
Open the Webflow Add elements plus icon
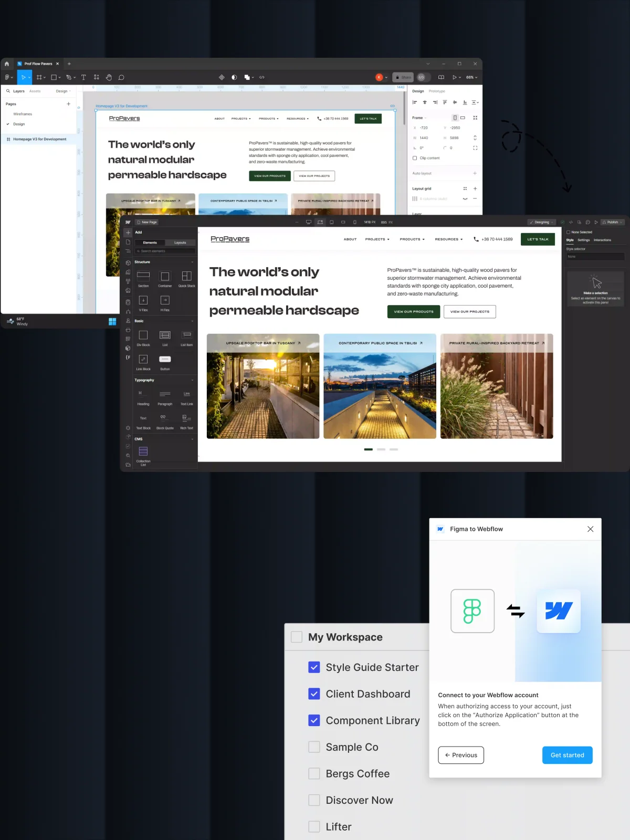coord(128,233)
